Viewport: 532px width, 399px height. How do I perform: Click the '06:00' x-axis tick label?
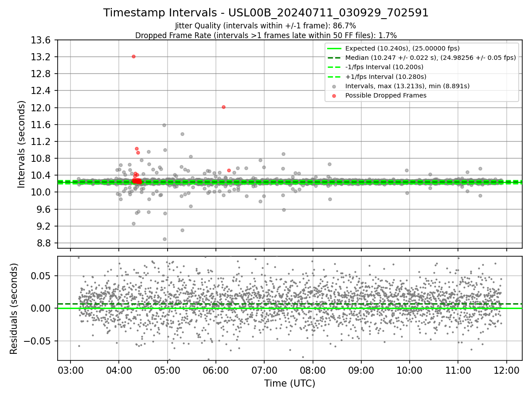pos(216,370)
